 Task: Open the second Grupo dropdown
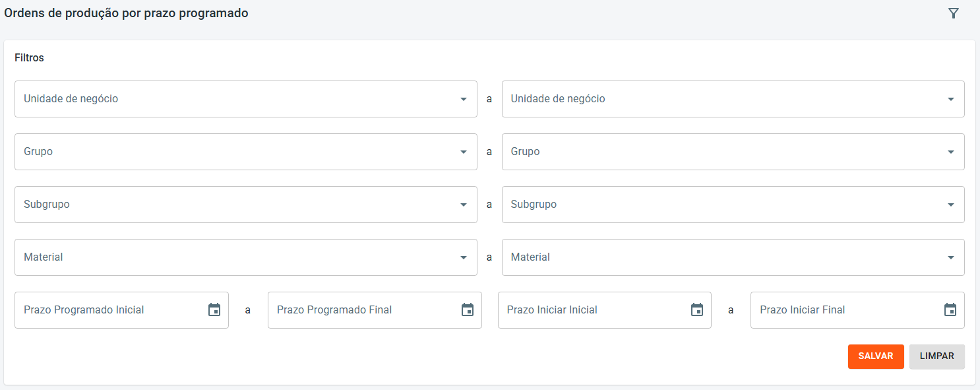(x=950, y=152)
